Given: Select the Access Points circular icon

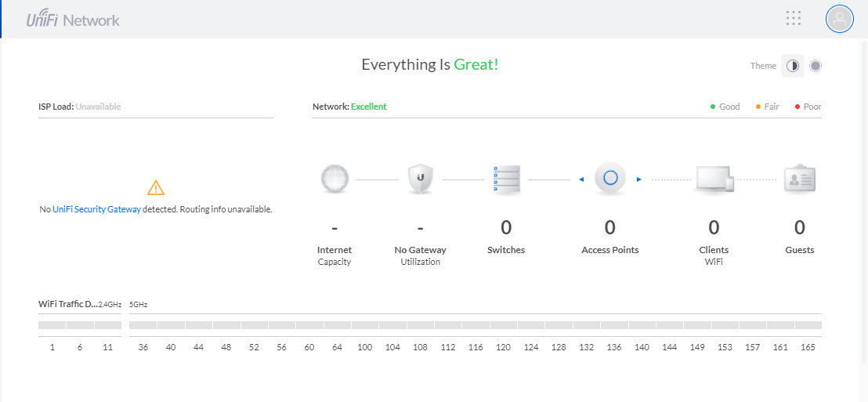Looking at the screenshot, I should [x=610, y=179].
